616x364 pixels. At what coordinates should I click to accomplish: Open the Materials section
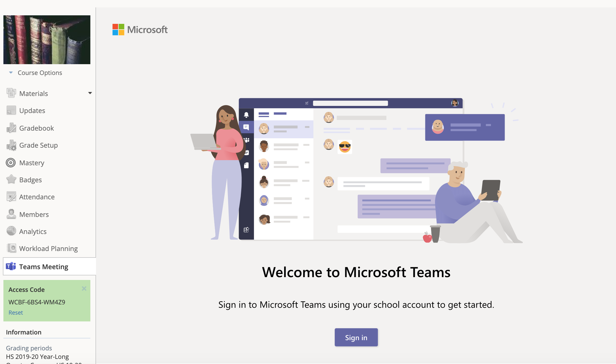(x=34, y=93)
